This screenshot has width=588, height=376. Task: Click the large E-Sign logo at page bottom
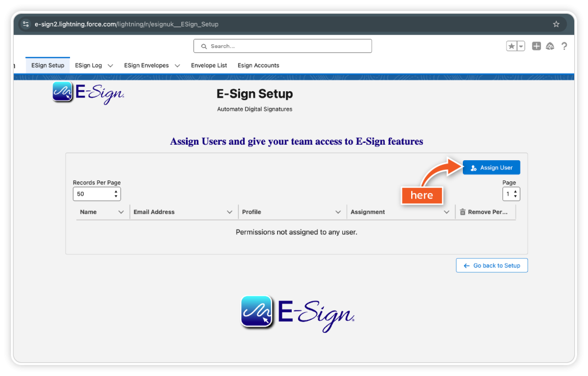tap(297, 313)
